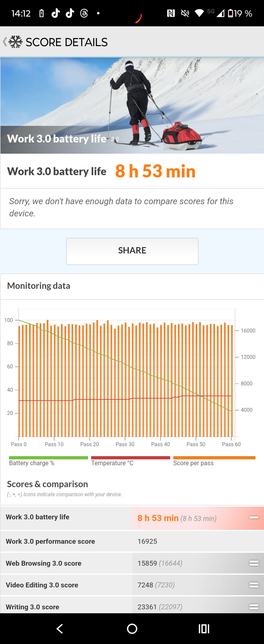Expand Video Editing 3.0 score row

click(132, 585)
